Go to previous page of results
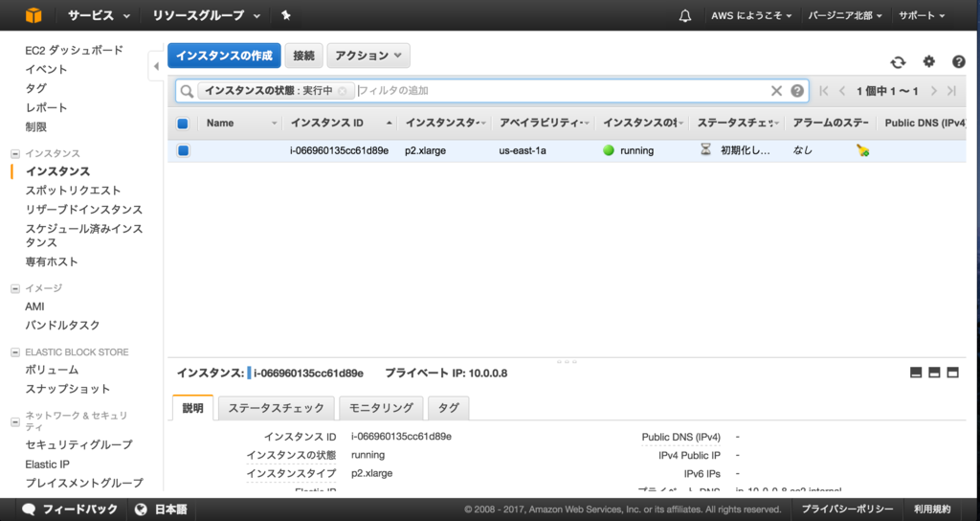Viewport: 980px width, 521px height. (842, 91)
